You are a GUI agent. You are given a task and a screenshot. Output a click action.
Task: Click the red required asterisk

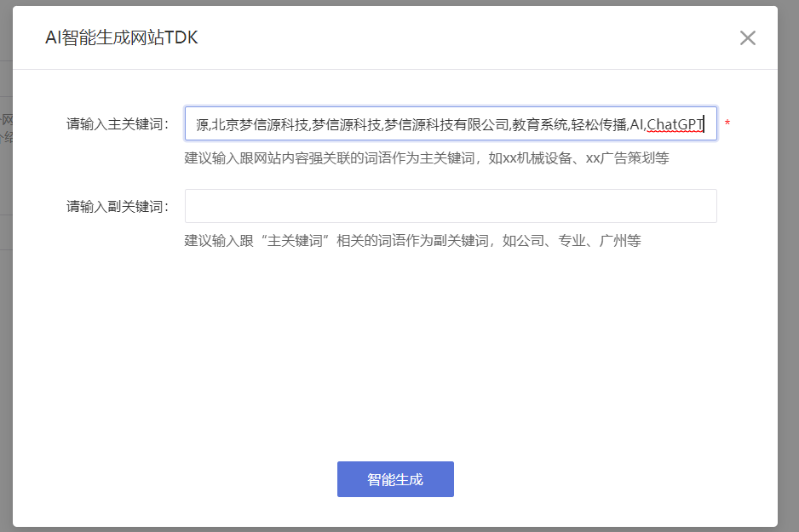[727, 124]
